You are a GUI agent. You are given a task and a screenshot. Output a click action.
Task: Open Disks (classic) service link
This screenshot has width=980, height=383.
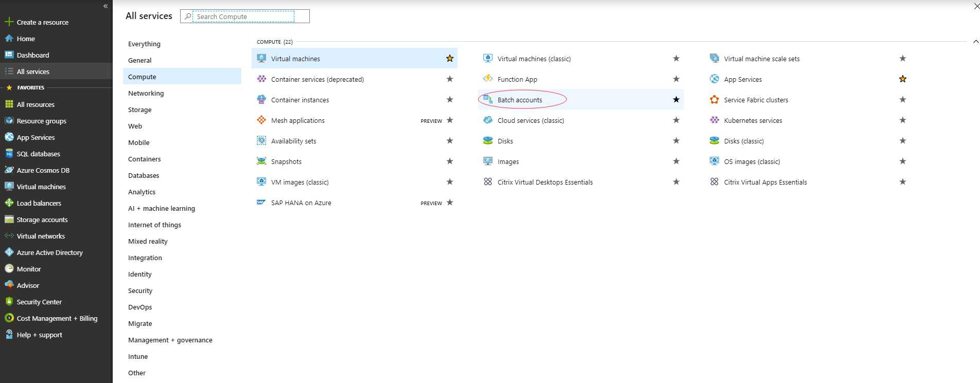pos(744,141)
